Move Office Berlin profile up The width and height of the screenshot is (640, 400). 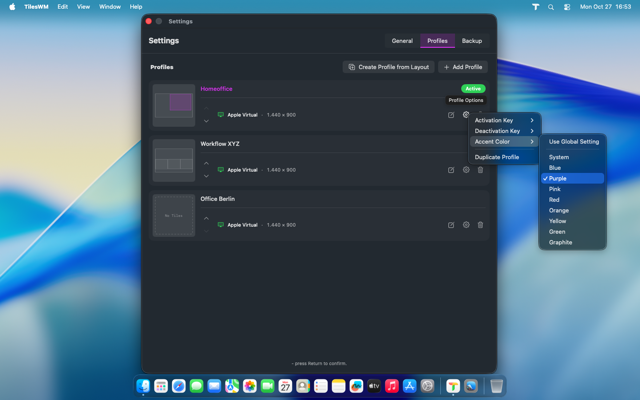pyautogui.click(x=207, y=218)
